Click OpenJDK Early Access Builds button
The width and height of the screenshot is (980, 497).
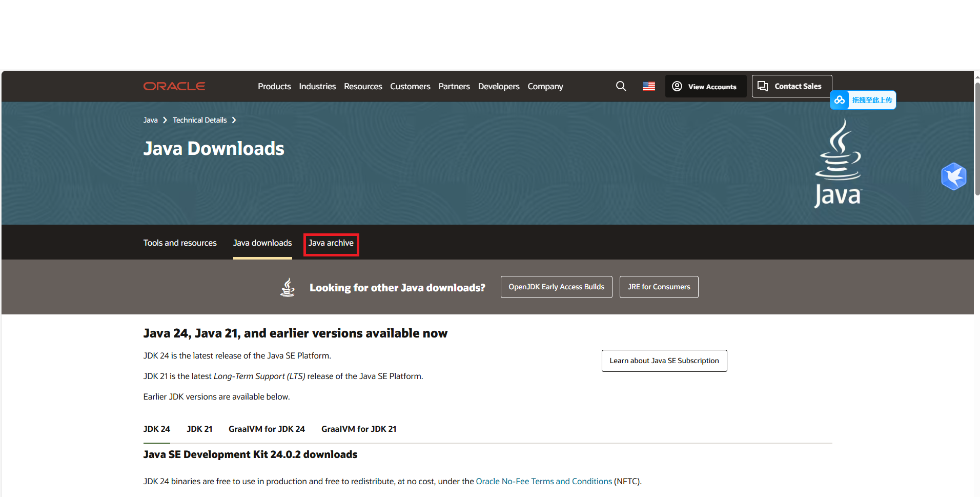(557, 287)
